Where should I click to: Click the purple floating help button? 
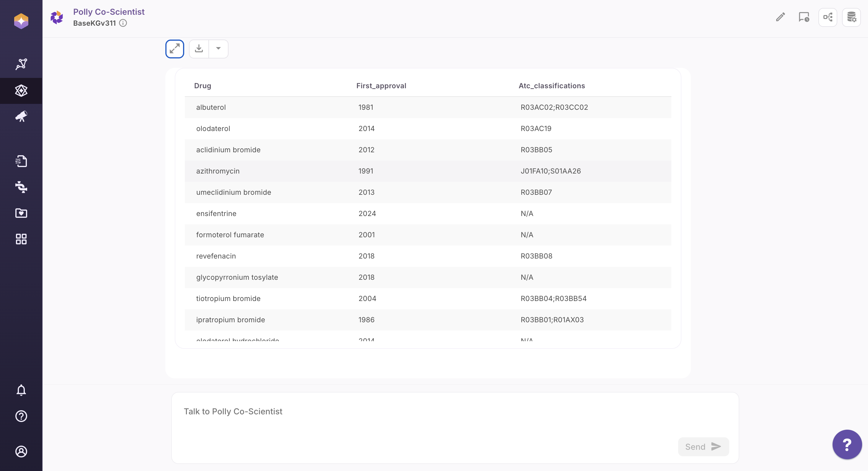point(847,444)
